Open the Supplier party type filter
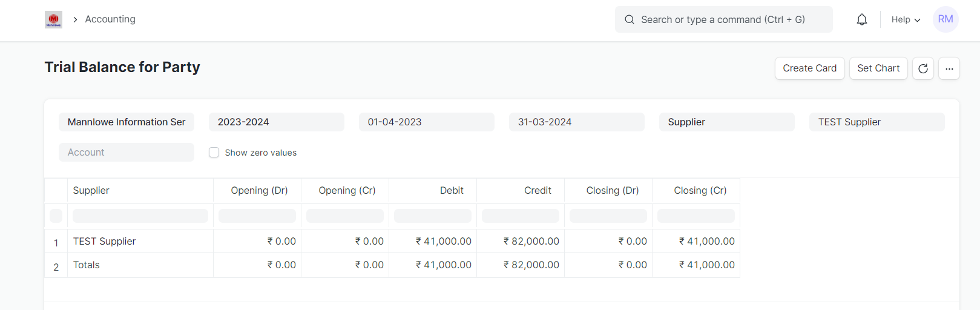Image resolution: width=980 pixels, height=310 pixels. tap(727, 122)
